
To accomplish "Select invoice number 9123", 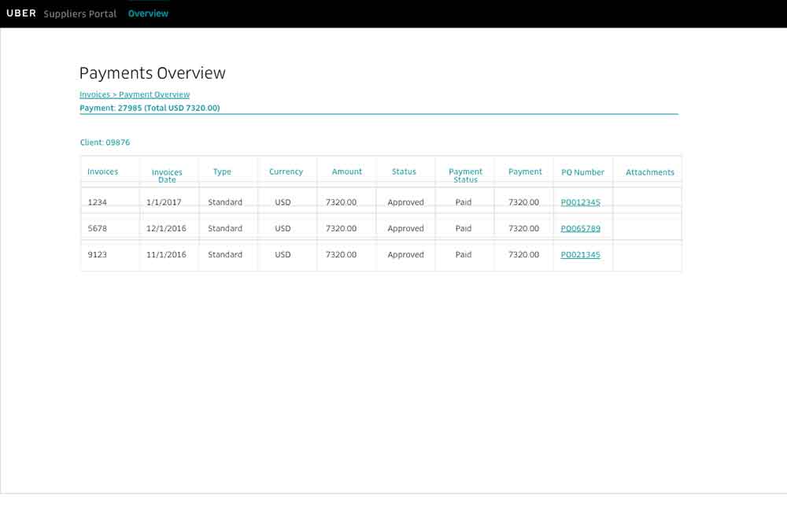I will coord(98,254).
